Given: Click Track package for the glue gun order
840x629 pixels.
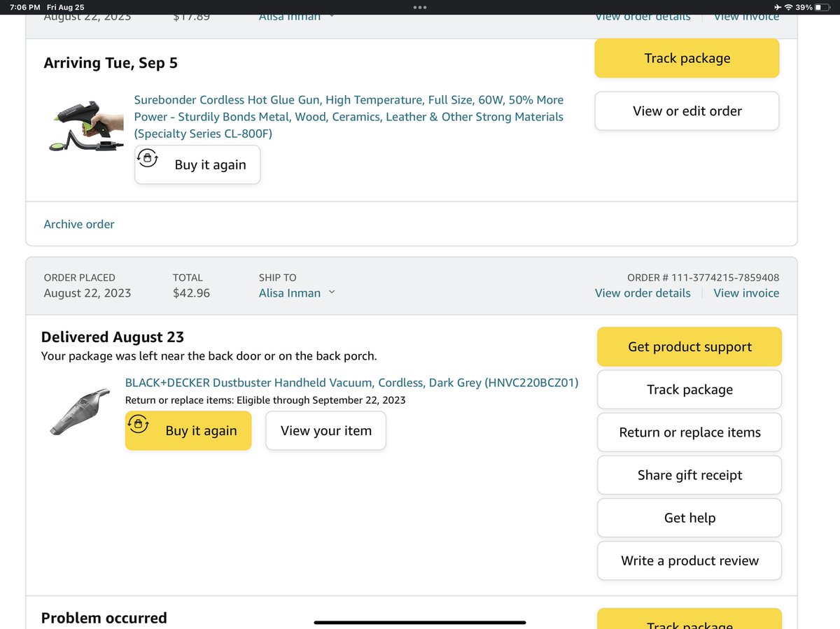Looking at the screenshot, I should 687,58.
